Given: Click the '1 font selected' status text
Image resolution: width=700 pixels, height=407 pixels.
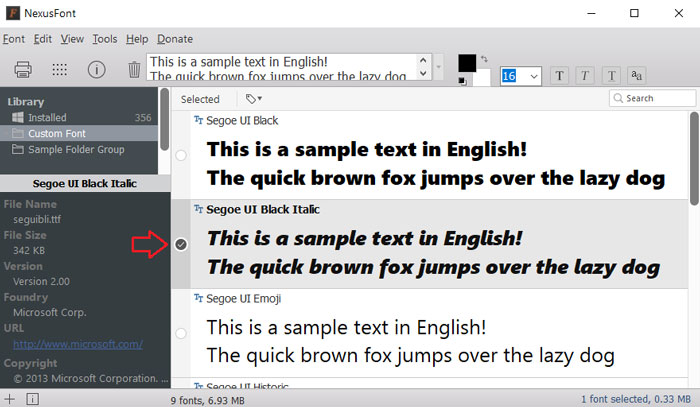Looking at the screenshot, I should coord(636,399).
